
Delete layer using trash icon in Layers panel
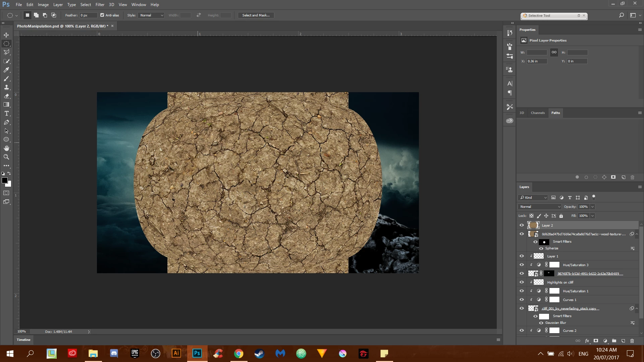(x=632, y=341)
